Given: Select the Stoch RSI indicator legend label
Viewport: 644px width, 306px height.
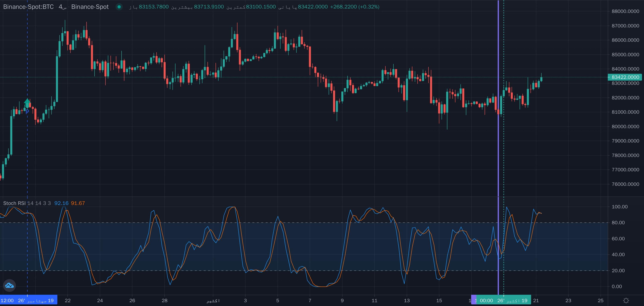Looking at the screenshot, I should tap(14, 203).
